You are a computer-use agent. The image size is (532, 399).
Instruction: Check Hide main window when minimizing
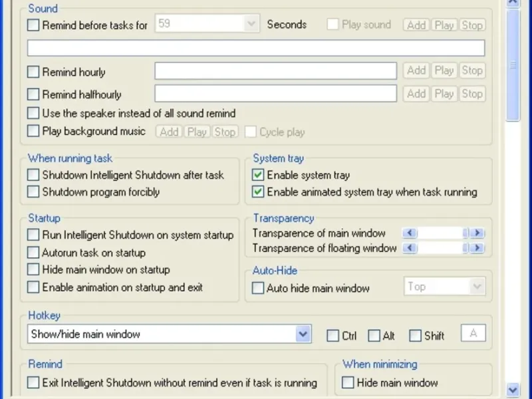point(348,383)
